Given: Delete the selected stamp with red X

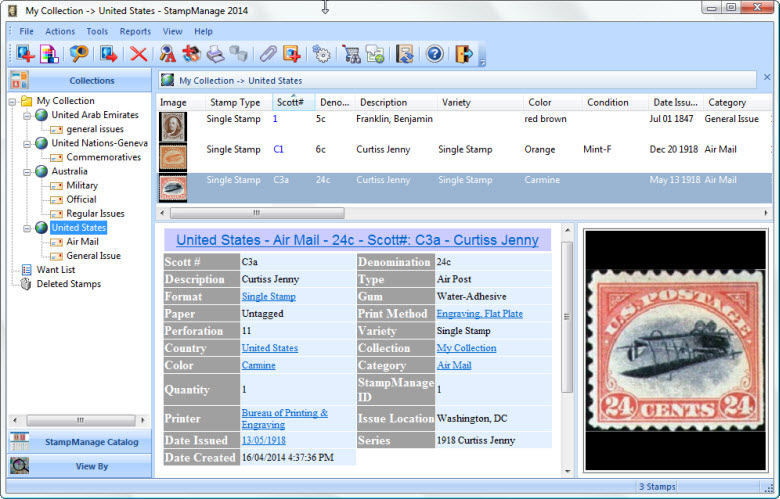Looking at the screenshot, I should tap(138, 54).
